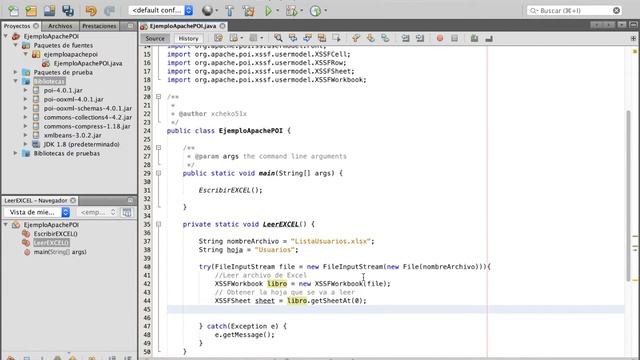This screenshot has height=360, width=640.
Task: Select the LeerEXCEL - Navegador tab
Action: point(40,200)
